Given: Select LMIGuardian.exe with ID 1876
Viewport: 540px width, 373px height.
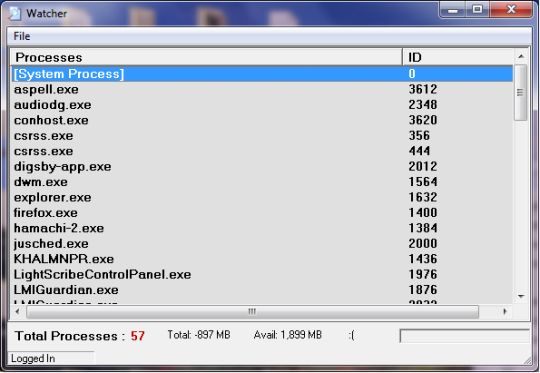Looking at the screenshot, I should [262, 290].
